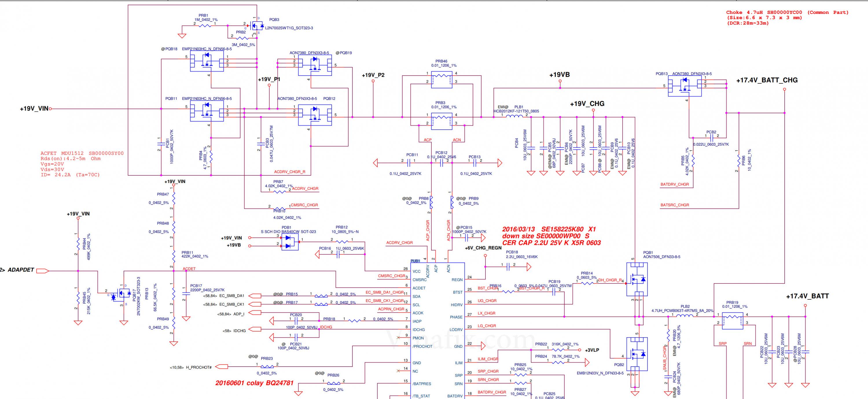Click the +19V_VIN net label at left
Screen dimensions: 868x399
(34, 109)
